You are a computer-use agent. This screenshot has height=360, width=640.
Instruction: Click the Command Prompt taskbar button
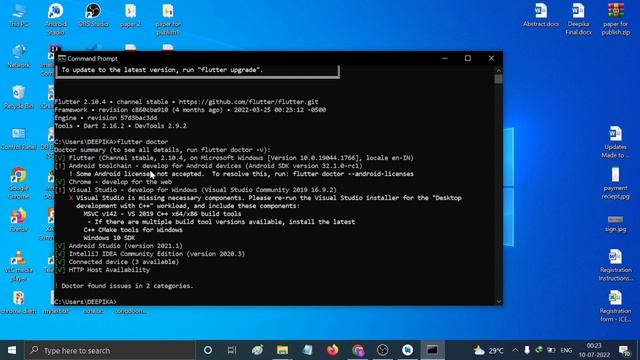pyautogui.click(x=432, y=350)
